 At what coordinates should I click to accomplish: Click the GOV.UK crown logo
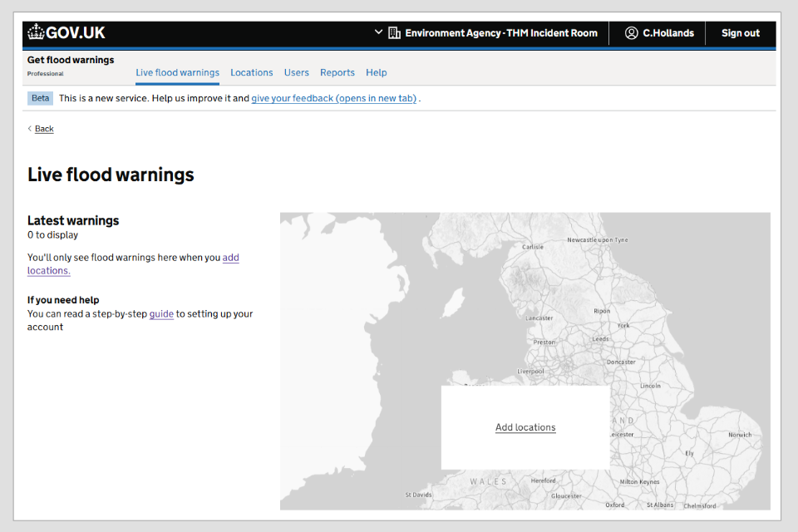(36, 32)
